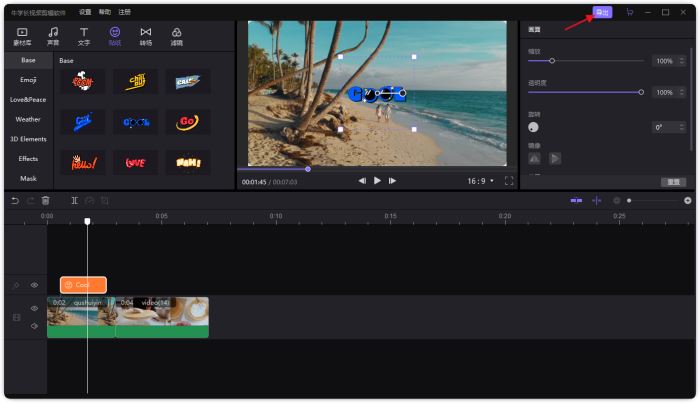Click the rotation degree value box

point(664,127)
